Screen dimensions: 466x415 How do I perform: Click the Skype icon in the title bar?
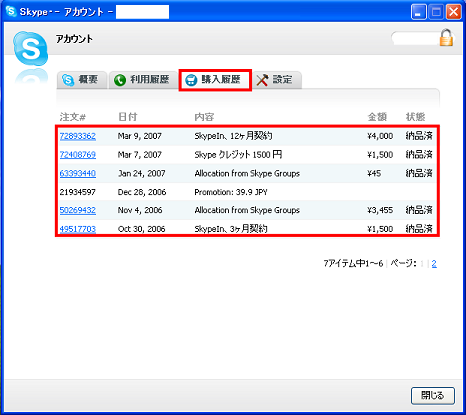[x=11, y=11]
